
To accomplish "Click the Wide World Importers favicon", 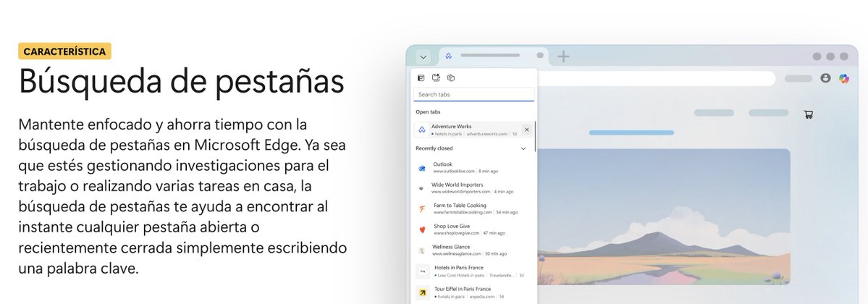I will pyautogui.click(x=422, y=188).
